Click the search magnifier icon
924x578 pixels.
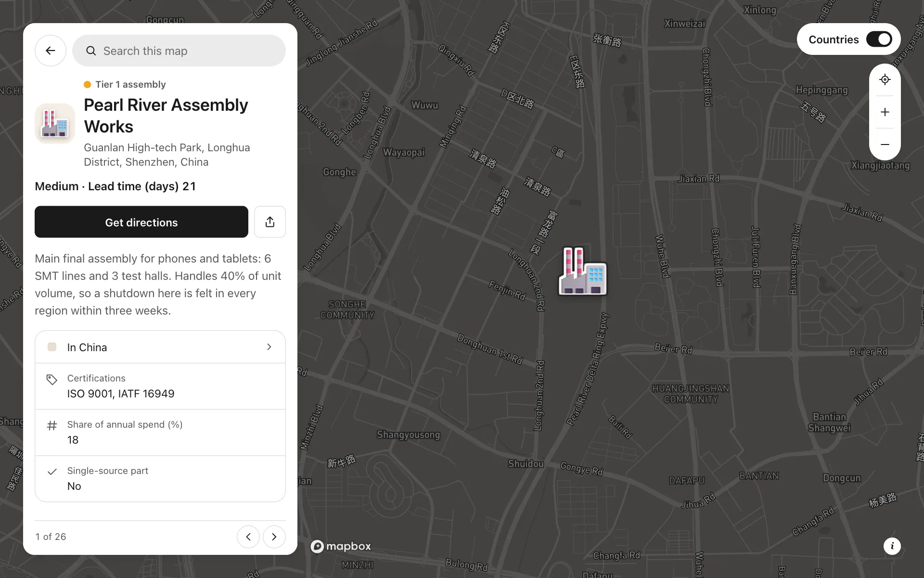pos(91,51)
